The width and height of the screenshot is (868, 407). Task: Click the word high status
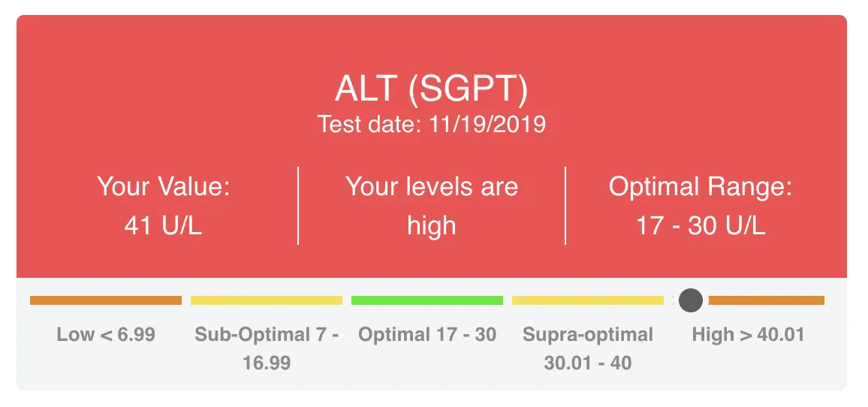432,226
